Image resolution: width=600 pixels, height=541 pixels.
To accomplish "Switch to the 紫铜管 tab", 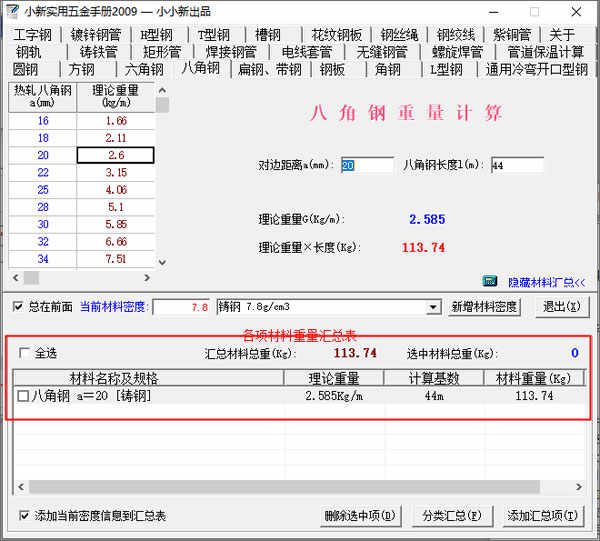I will click(512, 35).
